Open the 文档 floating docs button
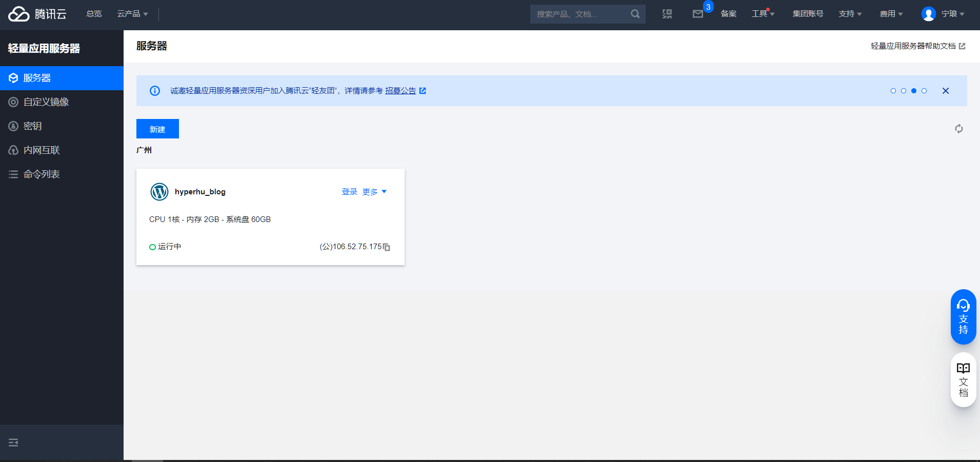The image size is (980, 462). [x=964, y=380]
